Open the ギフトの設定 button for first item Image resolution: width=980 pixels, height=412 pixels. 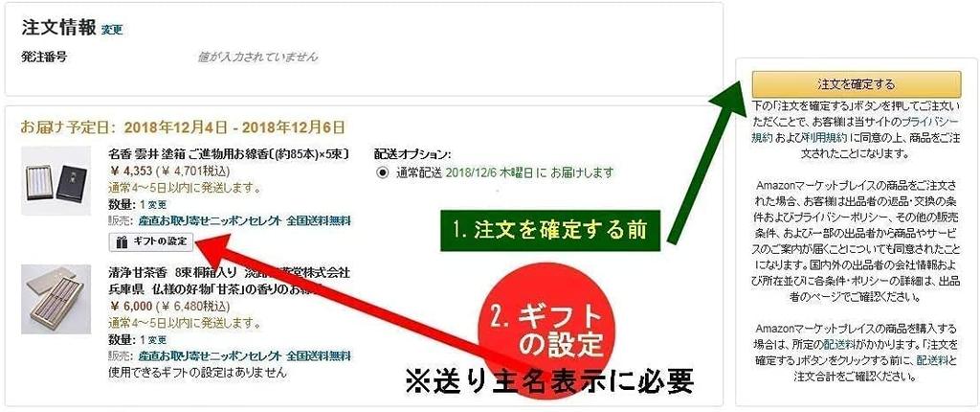pos(152,240)
